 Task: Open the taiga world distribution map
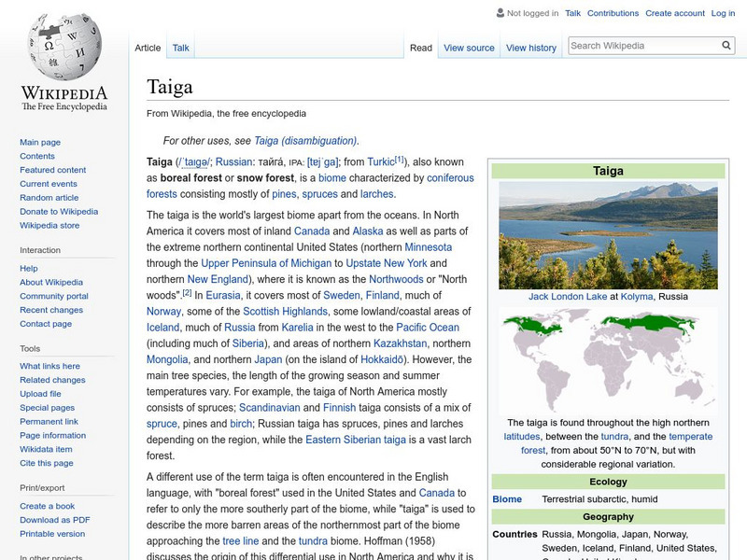click(x=607, y=358)
